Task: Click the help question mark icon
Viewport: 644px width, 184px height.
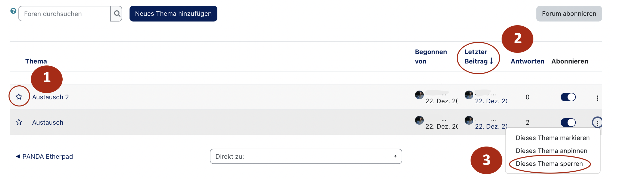Action: tap(13, 11)
